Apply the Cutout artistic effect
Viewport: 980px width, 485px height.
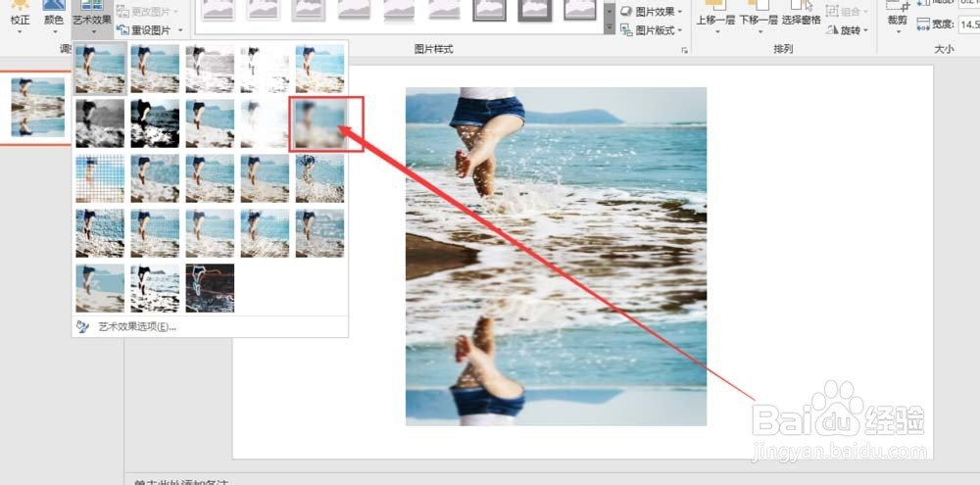[x=100, y=288]
